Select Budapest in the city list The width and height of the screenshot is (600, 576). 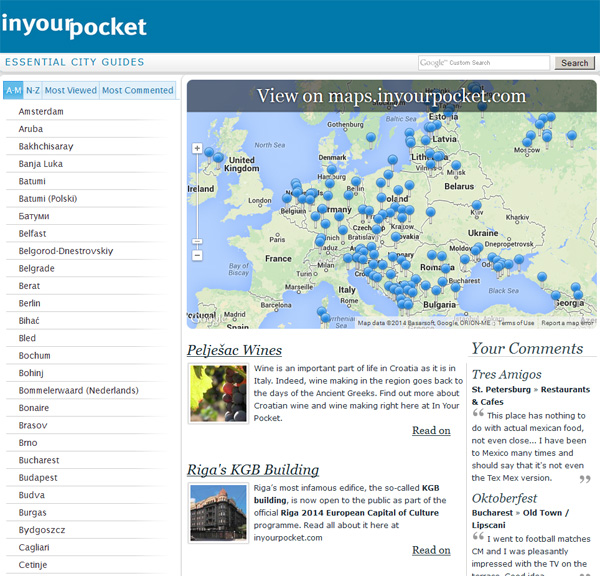38,478
